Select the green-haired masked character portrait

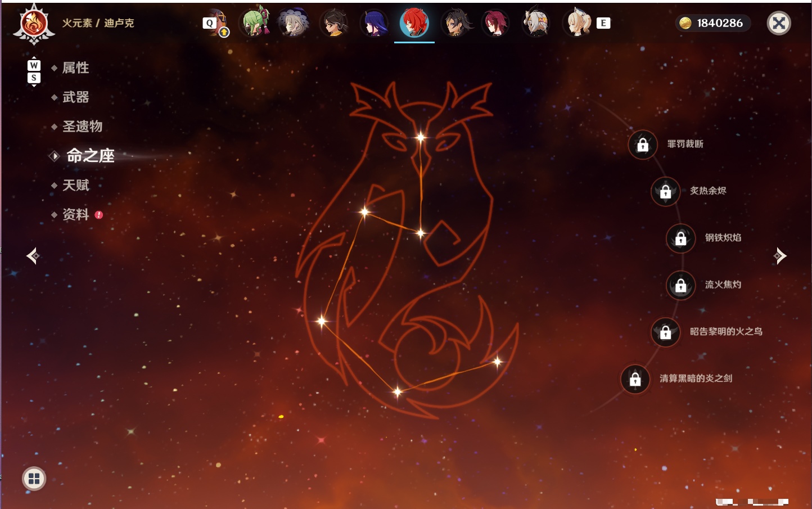[x=255, y=23]
